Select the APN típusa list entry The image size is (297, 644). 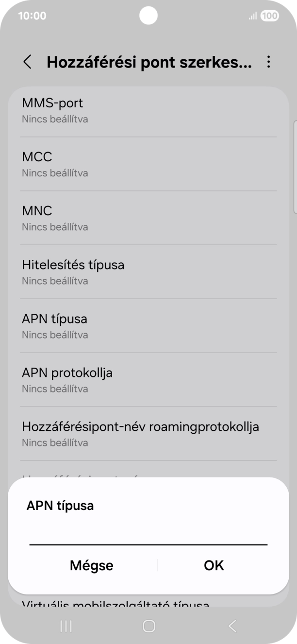click(148, 325)
